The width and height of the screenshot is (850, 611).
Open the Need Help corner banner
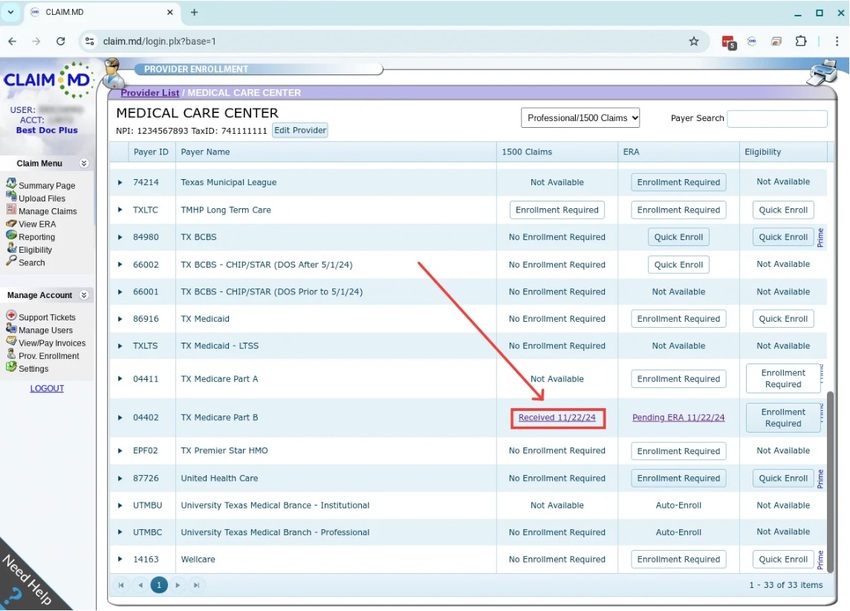27,580
